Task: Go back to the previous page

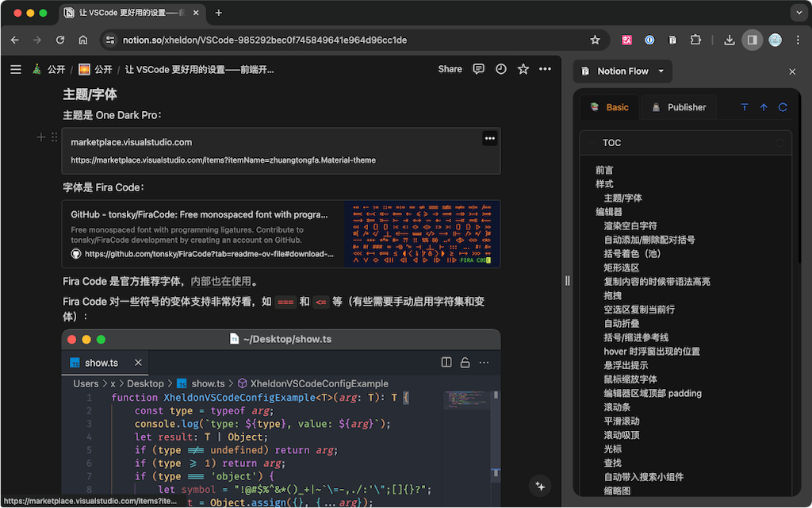Action: point(14,40)
